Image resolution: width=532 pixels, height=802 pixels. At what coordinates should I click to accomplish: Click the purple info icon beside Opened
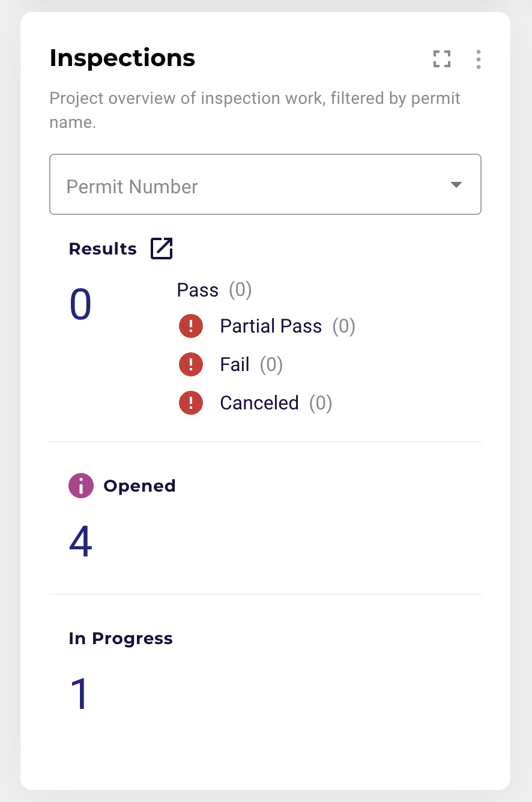click(x=81, y=486)
